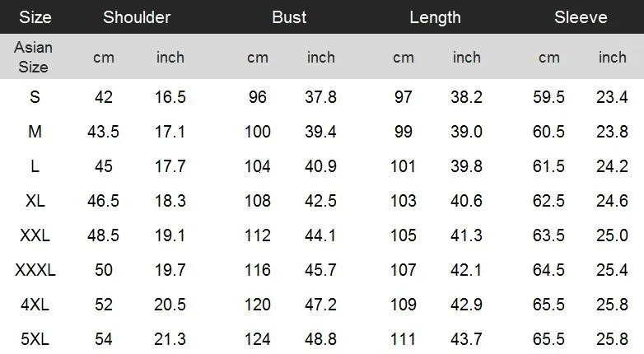
Task: Click the 21.3 shoulder inch value
Action: point(170,339)
